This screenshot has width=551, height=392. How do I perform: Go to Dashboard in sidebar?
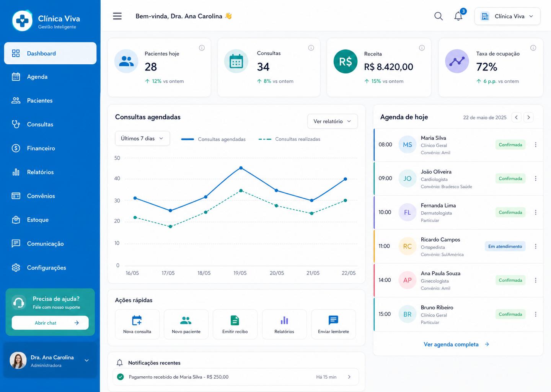tap(50, 53)
